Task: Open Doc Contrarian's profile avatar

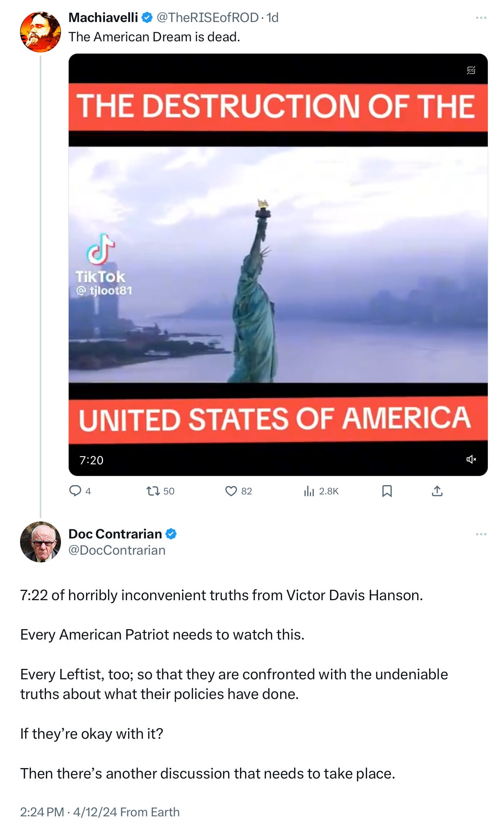Action: (41, 542)
